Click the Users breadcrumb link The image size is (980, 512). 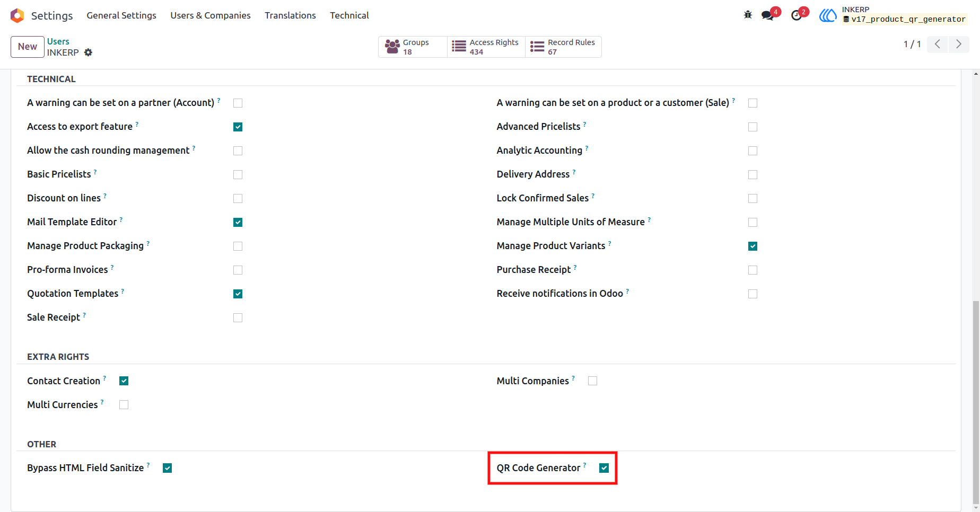point(58,41)
